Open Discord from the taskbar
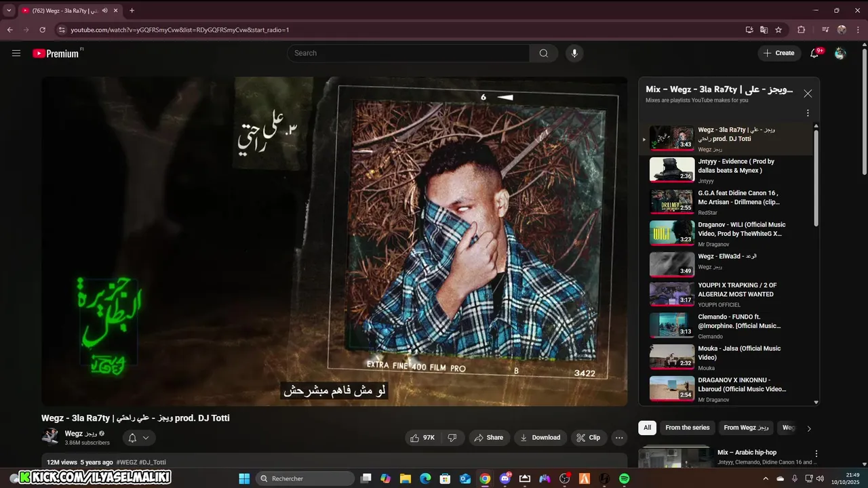The image size is (868, 488). [x=505, y=479]
